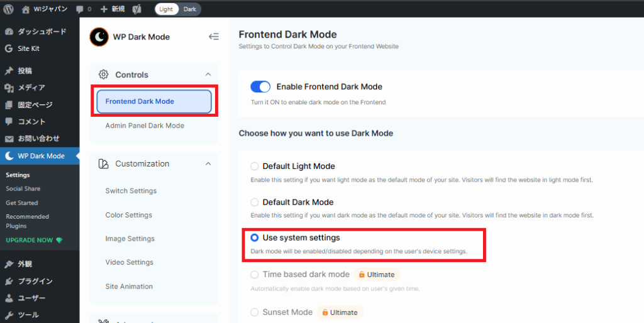This screenshot has height=323, width=644.
Task: Select the Default Dark Mode radio button
Action: click(x=254, y=202)
